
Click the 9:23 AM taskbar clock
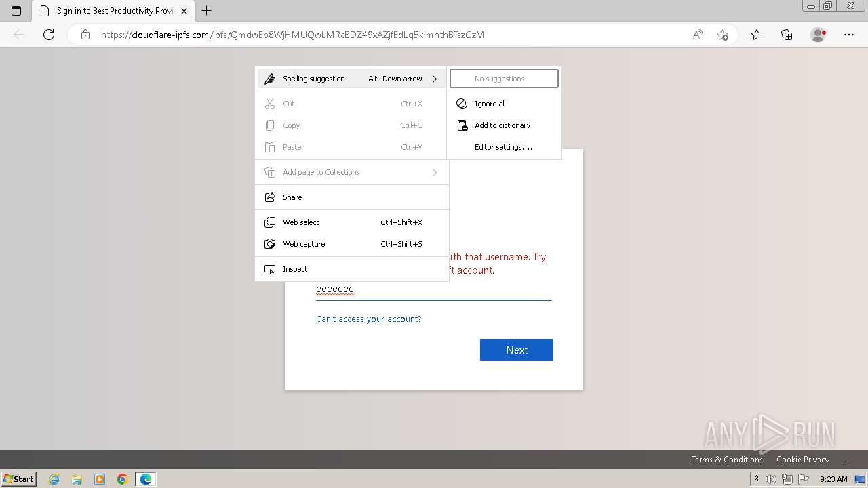833,479
